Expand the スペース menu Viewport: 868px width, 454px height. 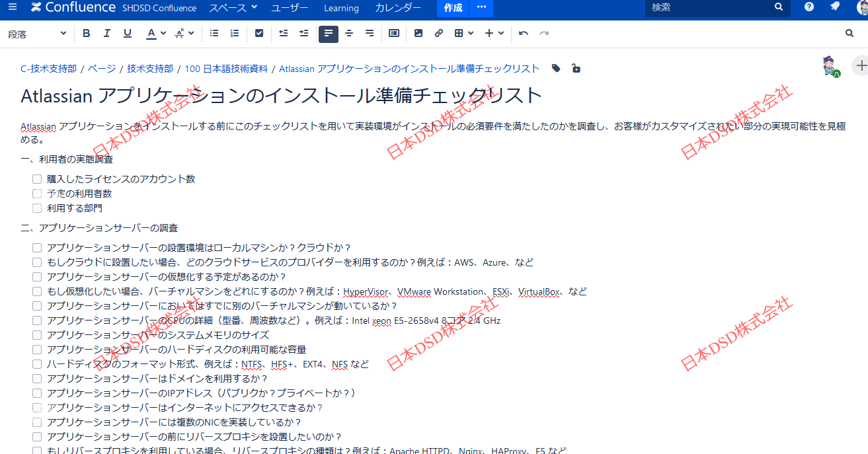click(233, 8)
